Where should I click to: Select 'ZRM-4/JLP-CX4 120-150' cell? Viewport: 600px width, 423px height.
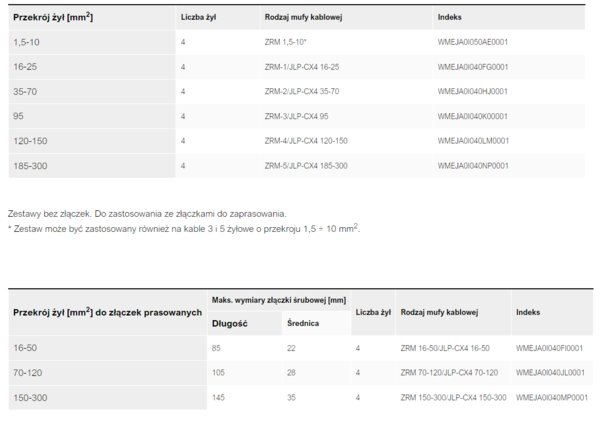click(x=306, y=141)
